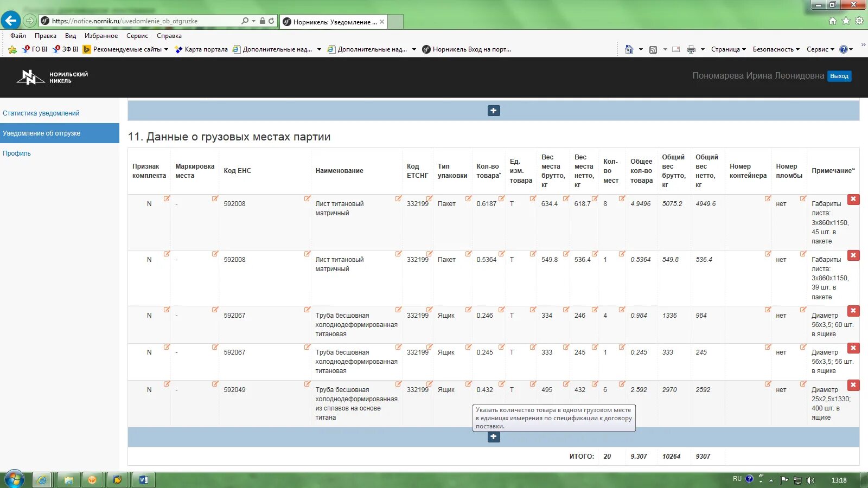This screenshot has width=868, height=488.
Task: Click the RSS feeds icon in command bar
Action: (x=653, y=49)
